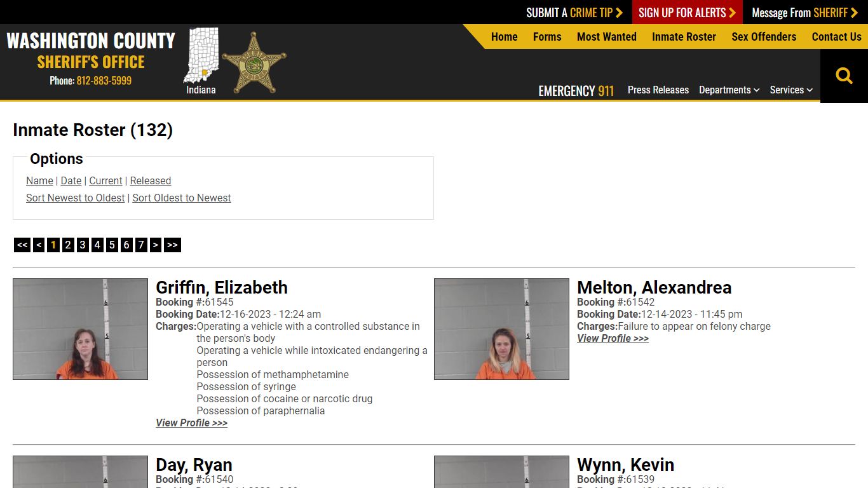
Task: Click booking number 61542
Action: click(641, 302)
